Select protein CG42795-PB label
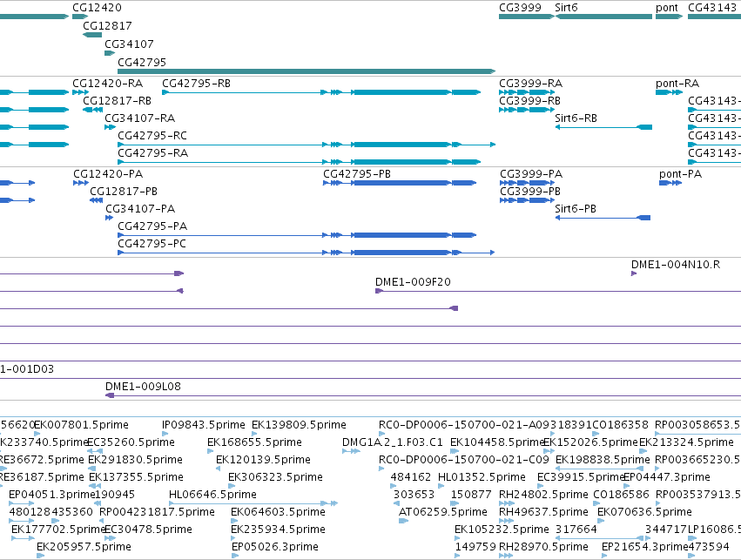 (x=357, y=174)
